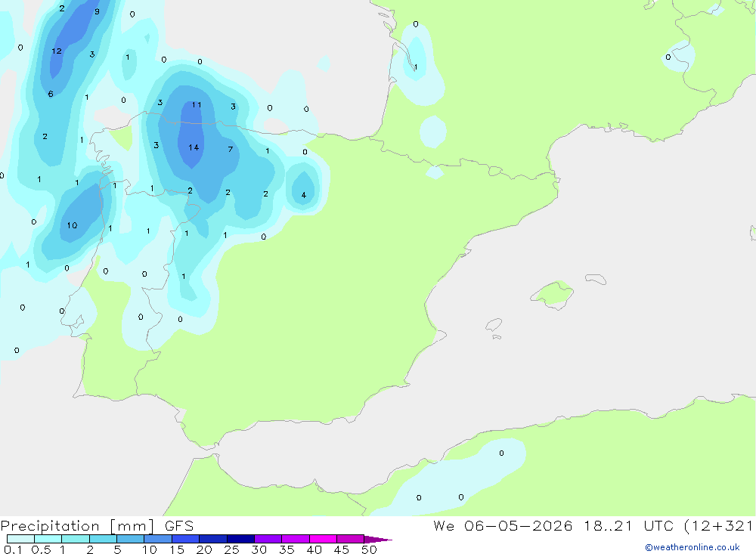Click the '9' precipitation value on map

pyautogui.click(x=97, y=11)
